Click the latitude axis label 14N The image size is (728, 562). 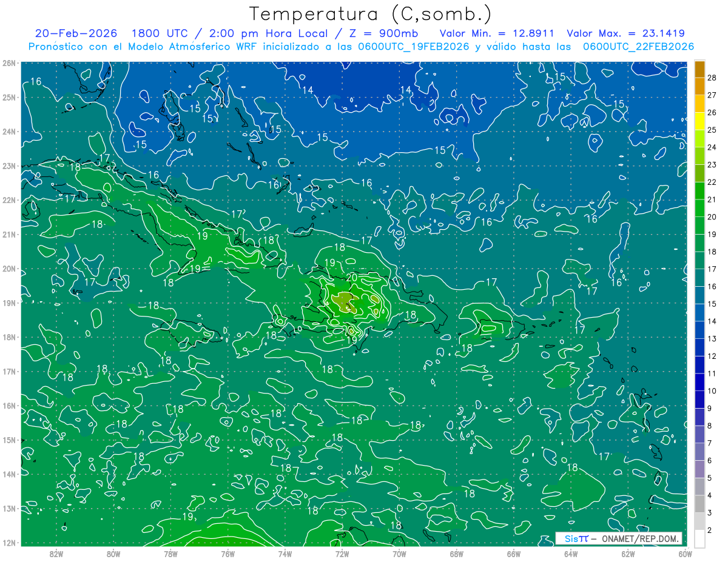pyautogui.click(x=10, y=474)
